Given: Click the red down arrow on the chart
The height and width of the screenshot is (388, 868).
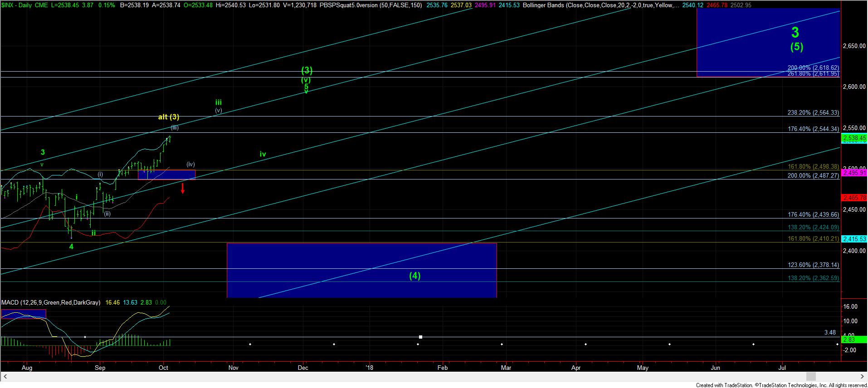Looking at the screenshot, I should [x=183, y=188].
